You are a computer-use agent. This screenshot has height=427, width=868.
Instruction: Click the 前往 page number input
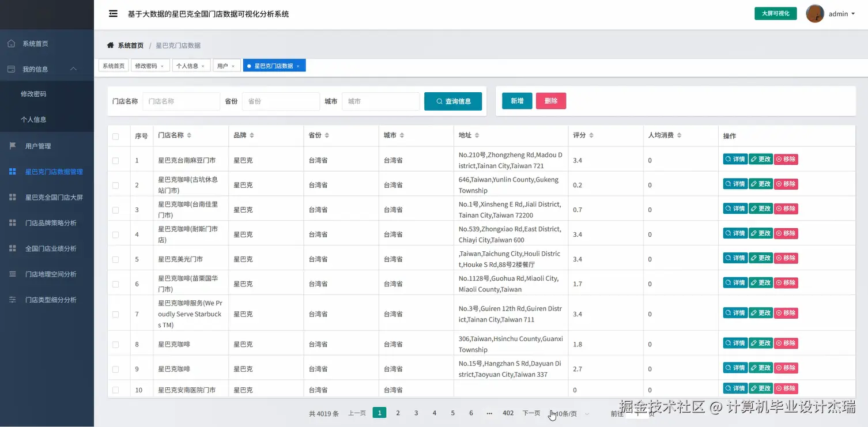637,413
